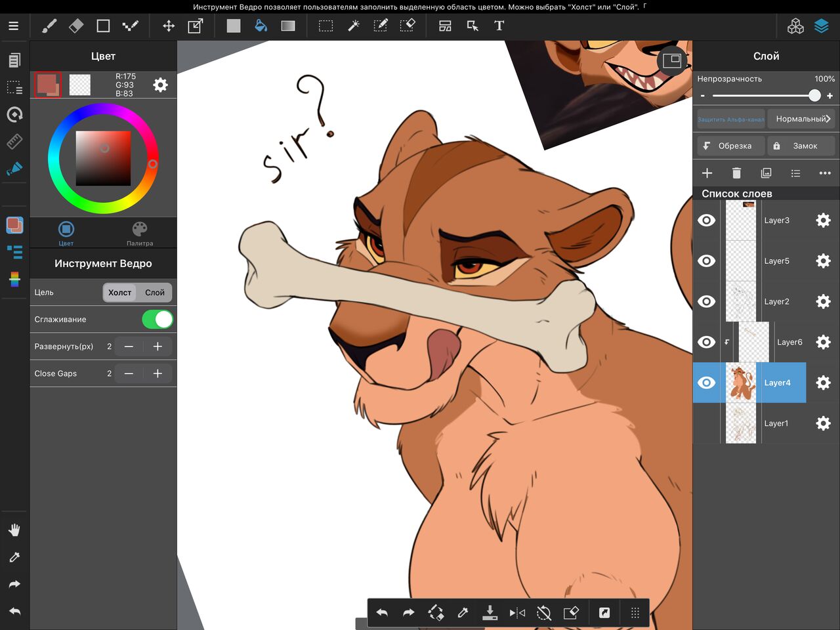
Task: Open Layer3 settings gear
Action: click(823, 220)
